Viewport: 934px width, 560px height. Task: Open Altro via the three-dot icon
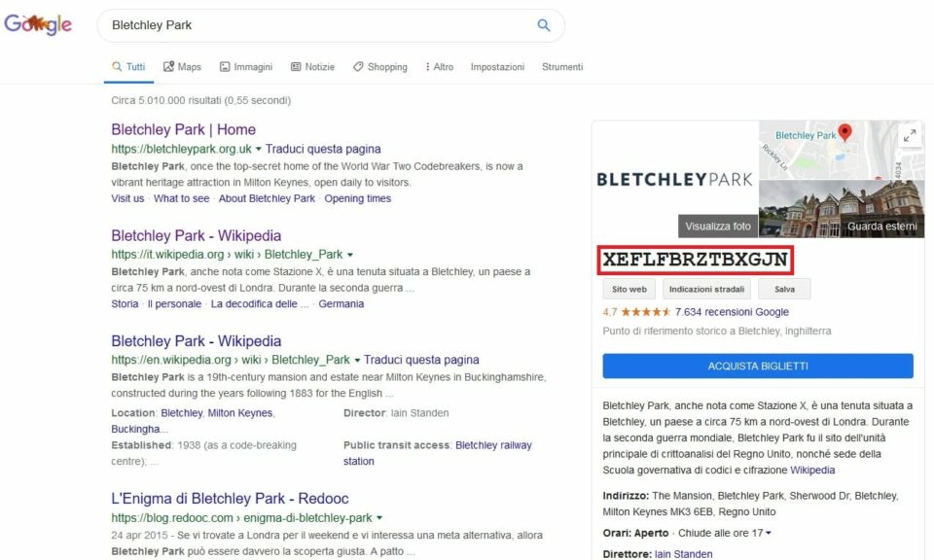(x=425, y=66)
